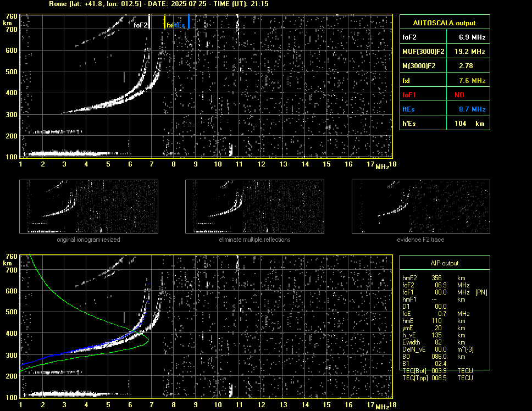532x411 pixels.
Task: Click the yellow fxI marker on upper ionogram
Action: [164, 21]
